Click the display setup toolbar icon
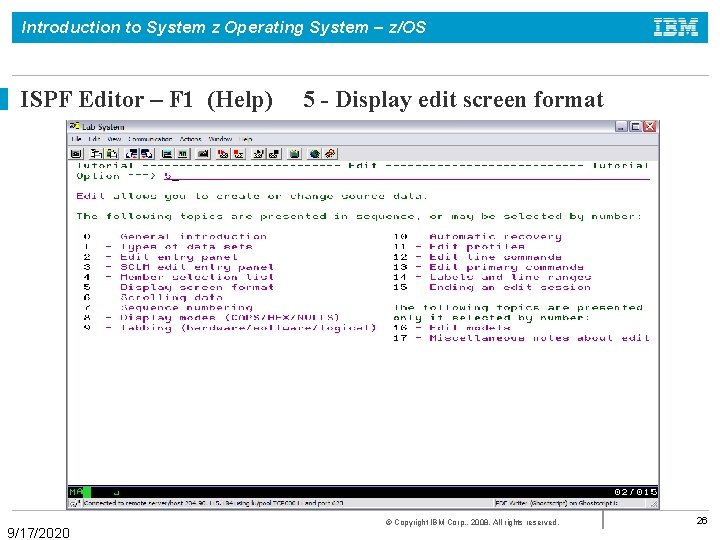 click(167, 154)
